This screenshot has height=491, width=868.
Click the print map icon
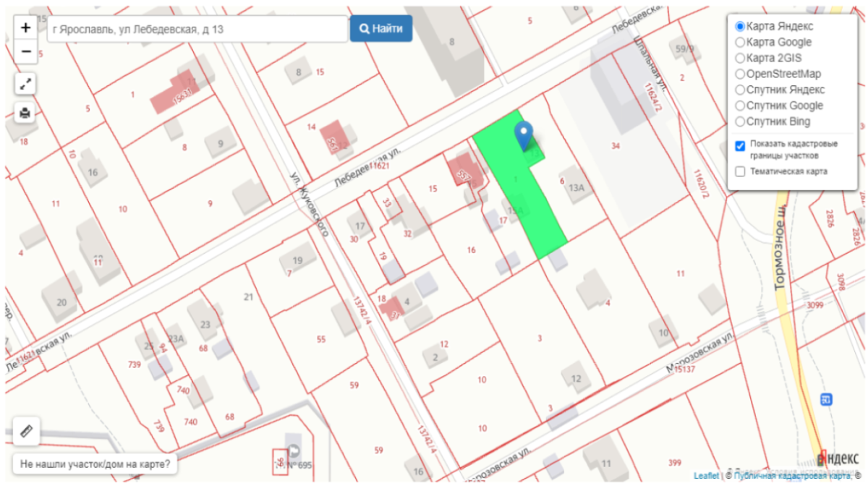(26, 113)
